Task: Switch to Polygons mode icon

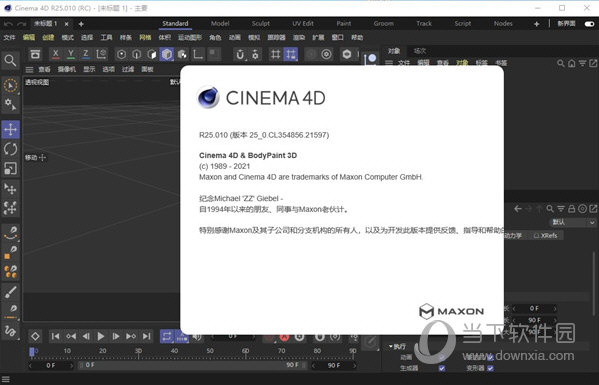Action: [152, 54]
